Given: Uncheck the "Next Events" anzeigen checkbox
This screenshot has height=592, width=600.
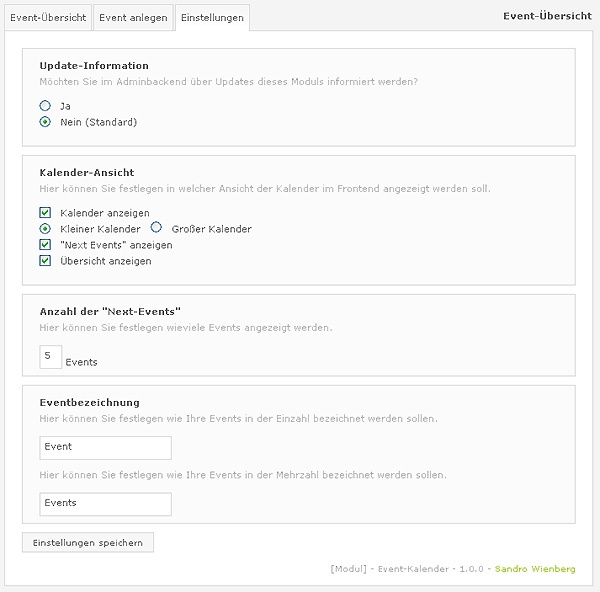Looking at the screenshot, I should click(45, 245).
